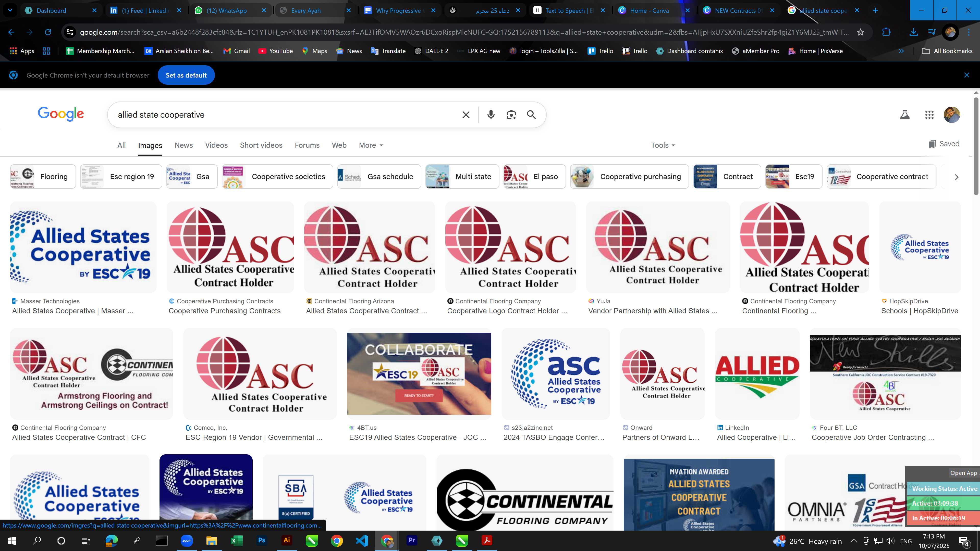Open Zoom from taskbar
The width and height of the screenshot is (980, 551).
tap(186, 540)
